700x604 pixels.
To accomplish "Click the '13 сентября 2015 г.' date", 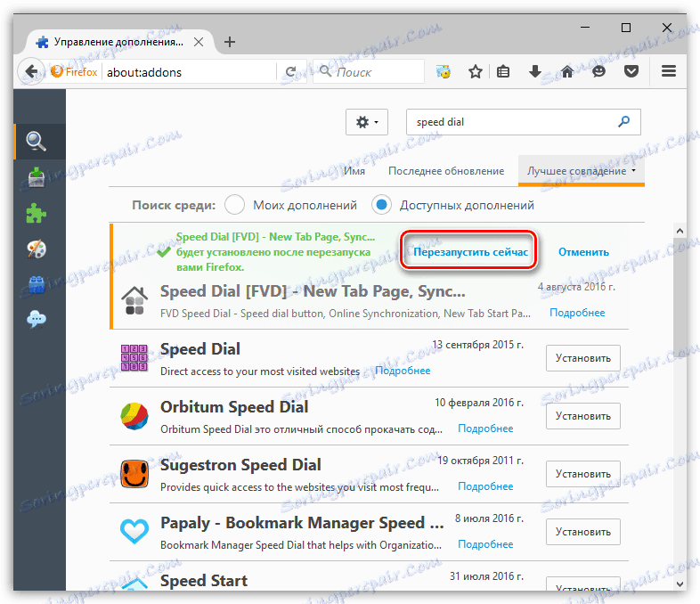I will [x=477, y=345].
